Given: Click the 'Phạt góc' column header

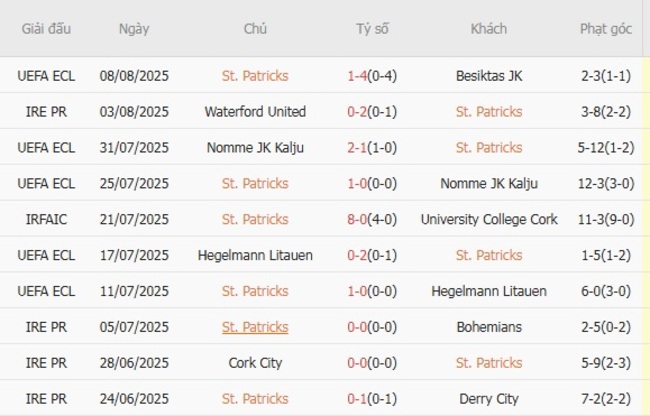Looking at the screenshot, I should pos(605,29).
